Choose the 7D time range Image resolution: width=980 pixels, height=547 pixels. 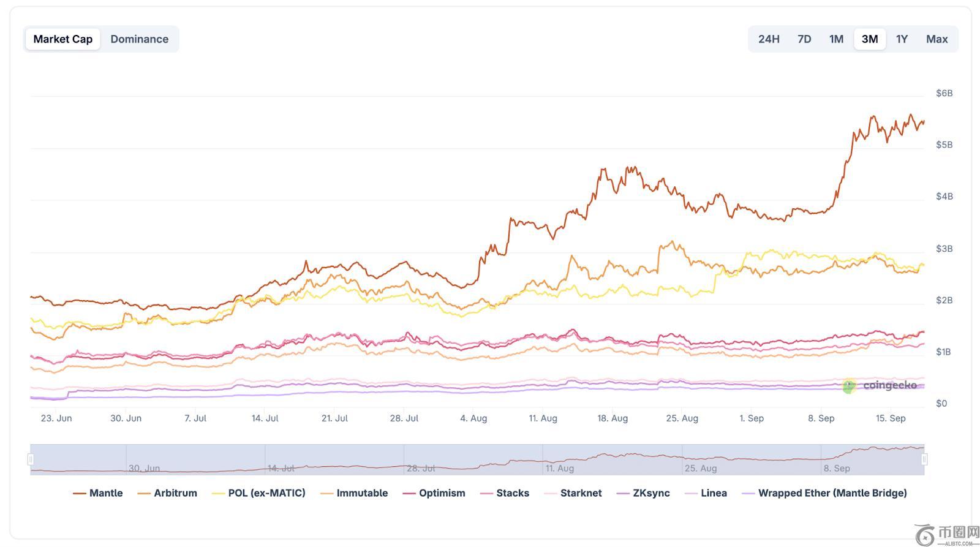(x=804, y=39)
